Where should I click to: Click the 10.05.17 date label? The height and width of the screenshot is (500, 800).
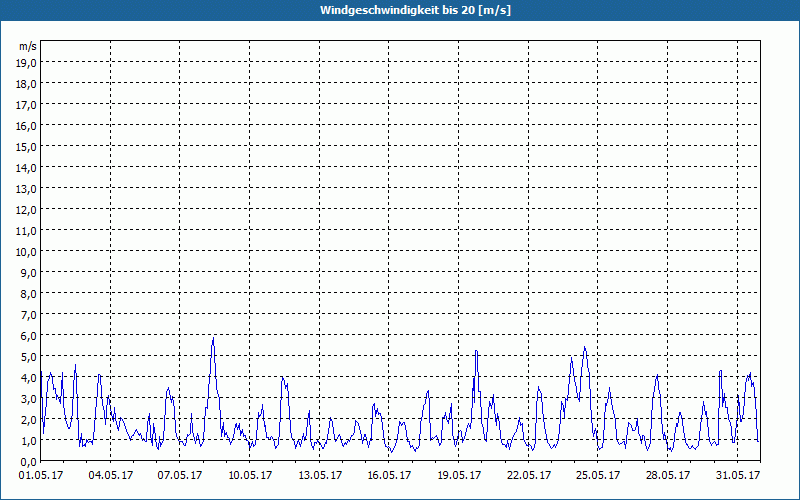(249, 475)
